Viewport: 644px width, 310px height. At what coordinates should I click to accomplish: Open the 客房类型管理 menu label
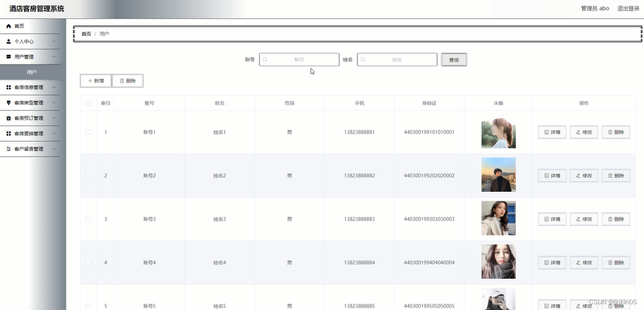click(x=29, y=103)
